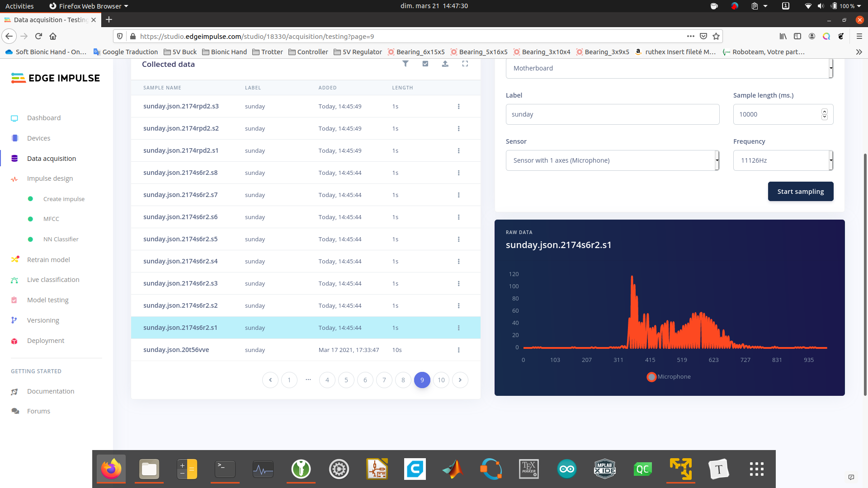Jump to page 8 of samples
868x488 pixels.
click(403, 380)
